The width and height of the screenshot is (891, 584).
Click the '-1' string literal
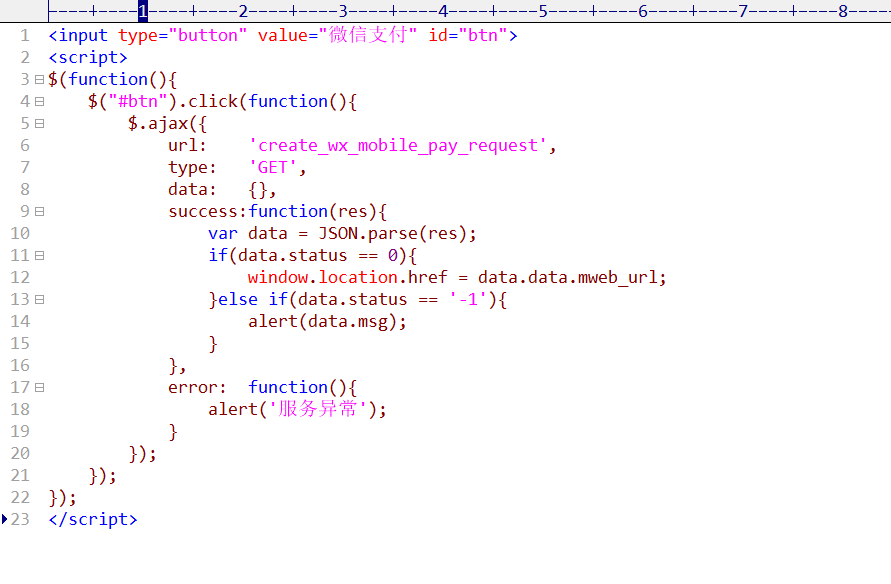point(468,300)
